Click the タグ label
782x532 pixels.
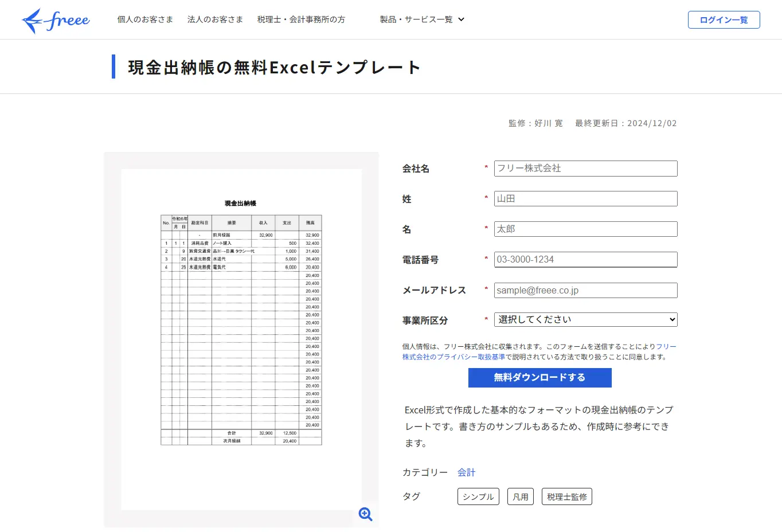[x=412, y=496]
